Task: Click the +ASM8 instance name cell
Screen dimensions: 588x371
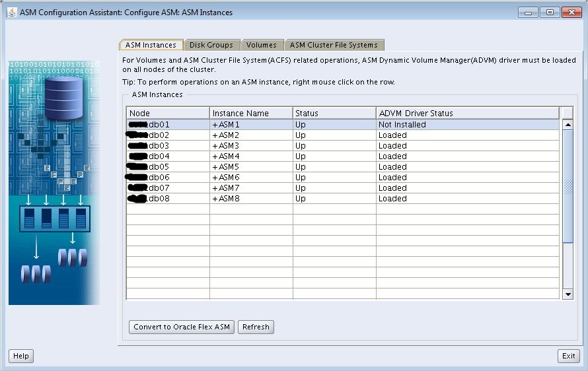Action: click(x=251, y=198)
